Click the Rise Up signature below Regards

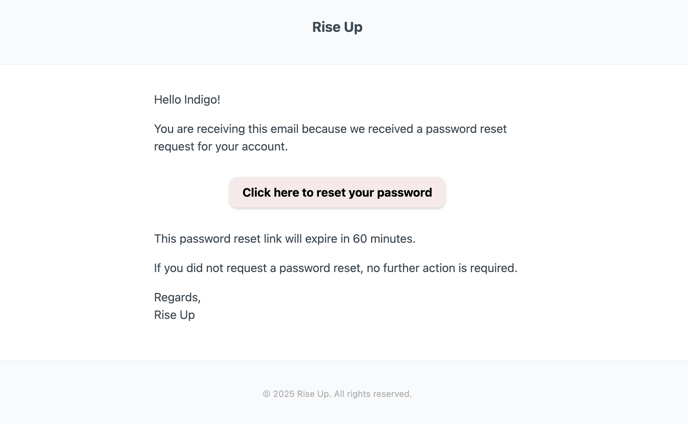(x=174, y=315)
